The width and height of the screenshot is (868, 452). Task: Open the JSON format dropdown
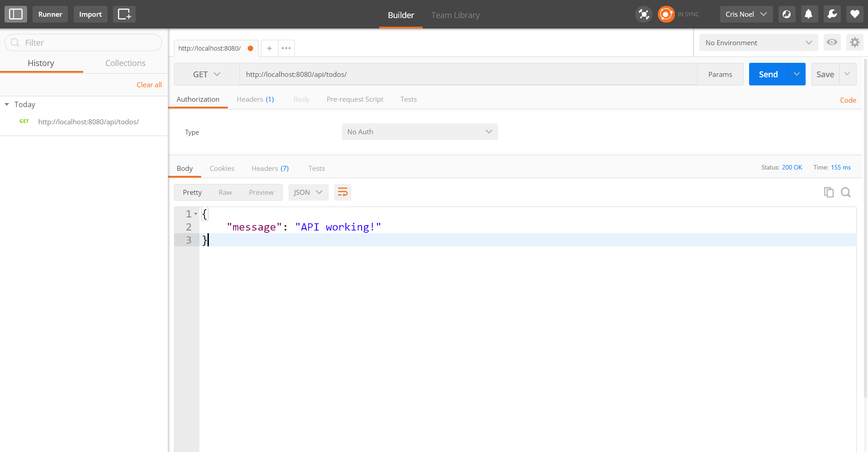[308, 193]
